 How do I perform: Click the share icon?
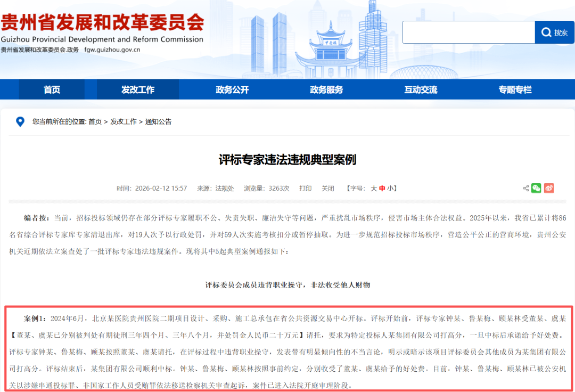(x=526, y=188)
